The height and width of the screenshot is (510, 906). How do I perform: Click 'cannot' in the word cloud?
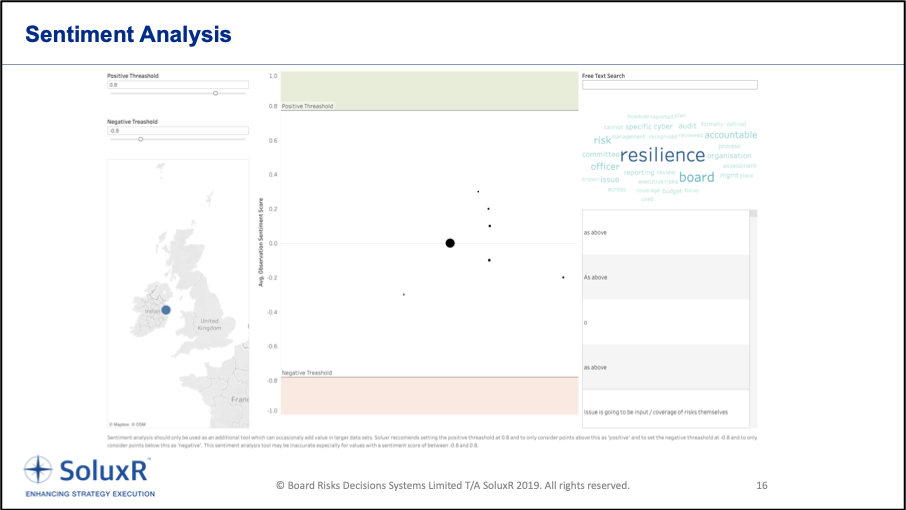click(613, 127)
